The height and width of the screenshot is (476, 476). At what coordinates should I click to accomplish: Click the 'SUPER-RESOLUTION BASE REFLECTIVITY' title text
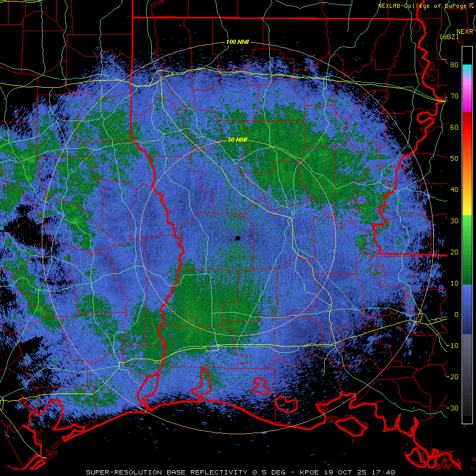(167, 472)
